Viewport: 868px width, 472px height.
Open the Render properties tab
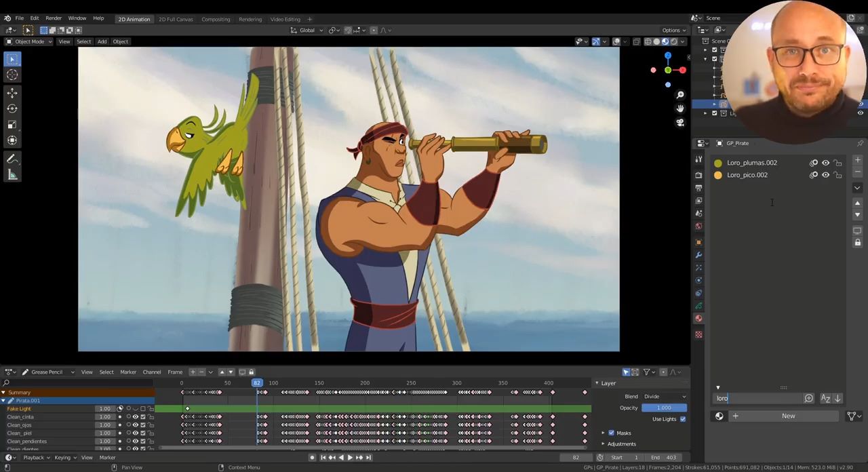[x=698, y=175]
